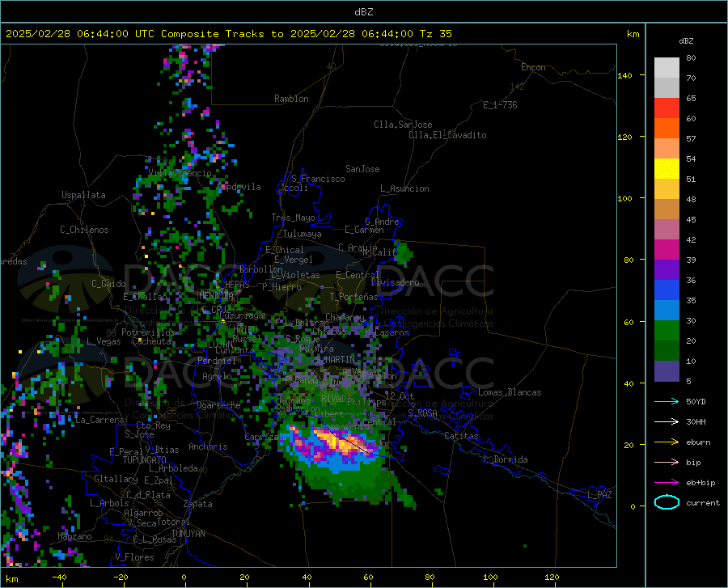Click the C_Chilenos map label
The image size is (728, 588).
(x=84, y=230)
